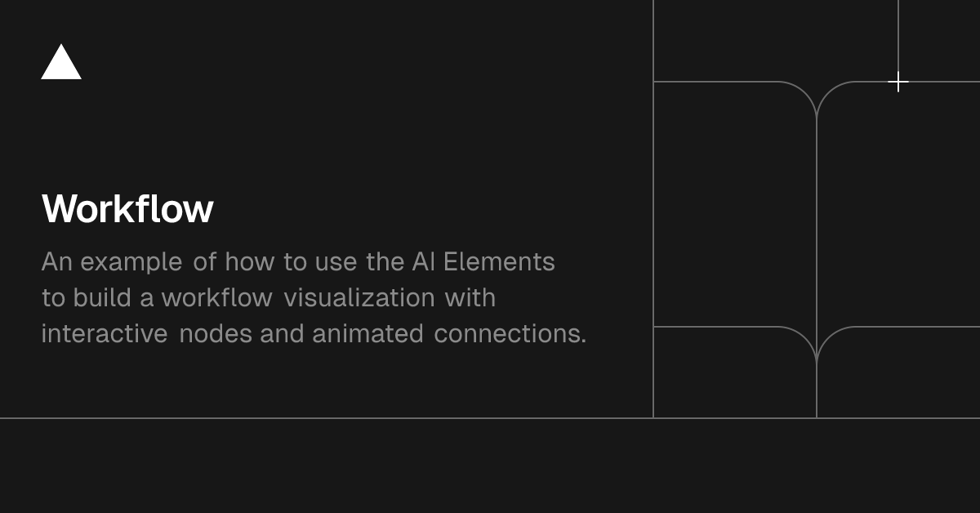The height and width of the screenshot is (513, 980).
Task: Click the word "use" in the first line
Action: click(x=335, y=262)
